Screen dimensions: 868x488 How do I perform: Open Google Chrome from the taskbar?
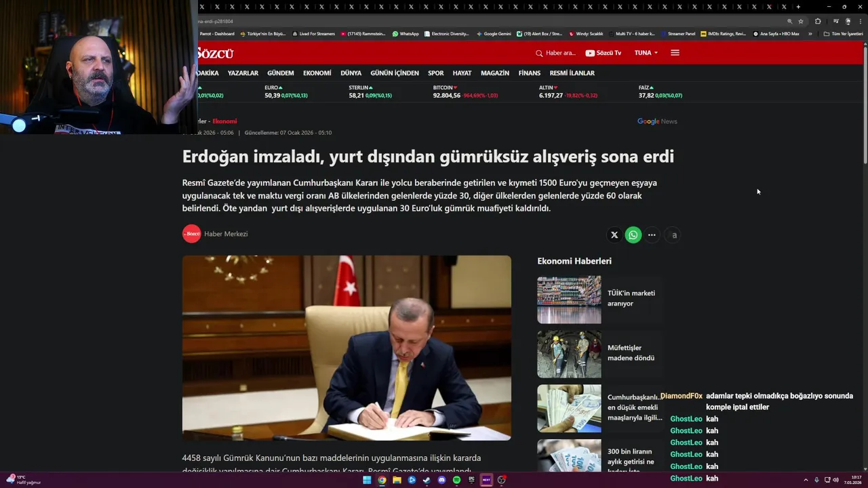click(382, 480)
